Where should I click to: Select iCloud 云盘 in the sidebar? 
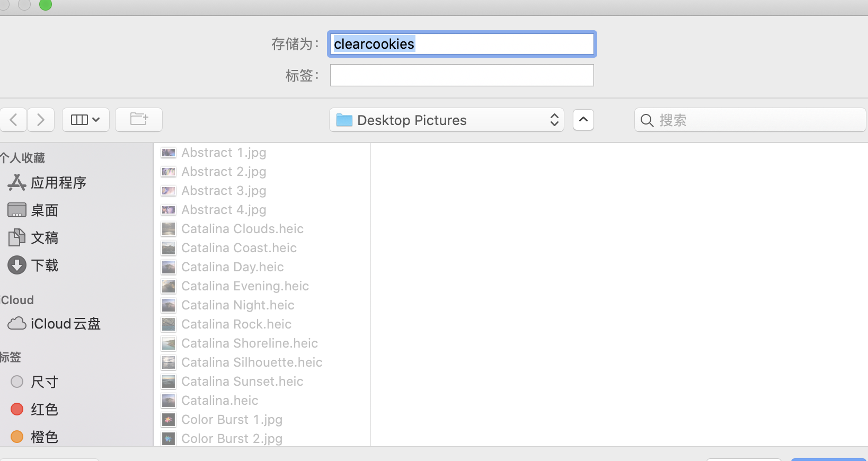tap(65, 324)
